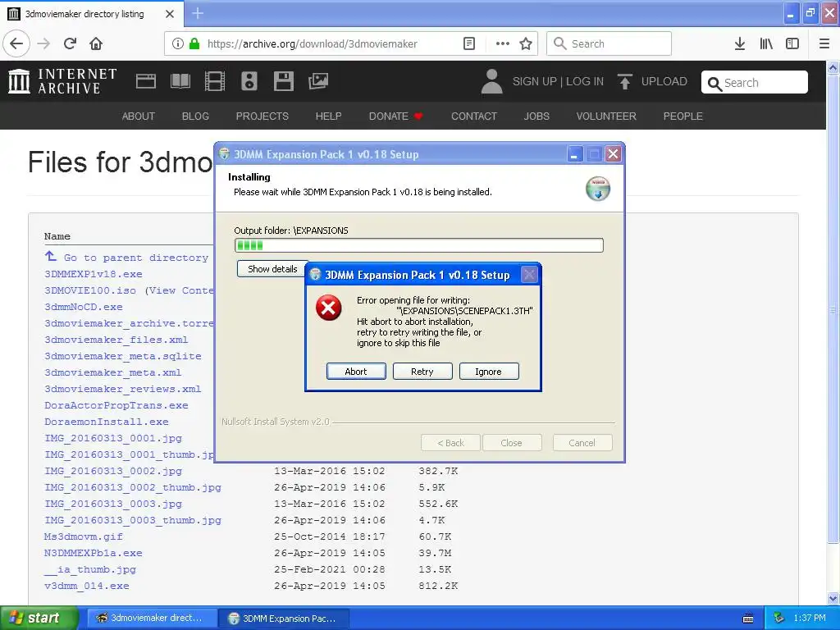840x630 pixels.
Task: Toggle reader view icon in the address bar
Action: (x=469, y=43)
